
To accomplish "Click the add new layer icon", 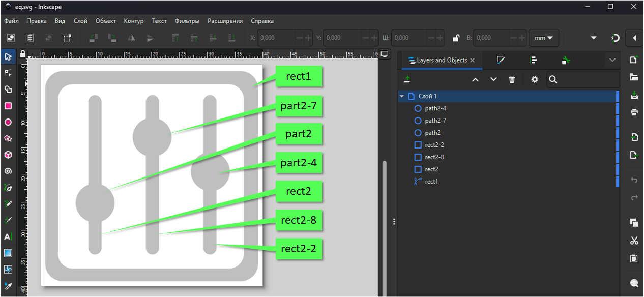I will [x=407, y=79].
